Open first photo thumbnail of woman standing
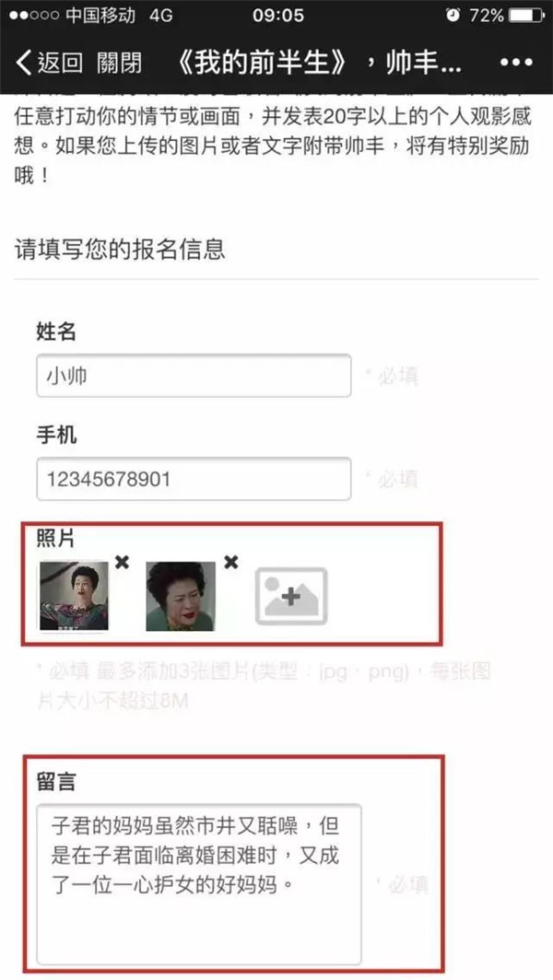 (74, 596)
